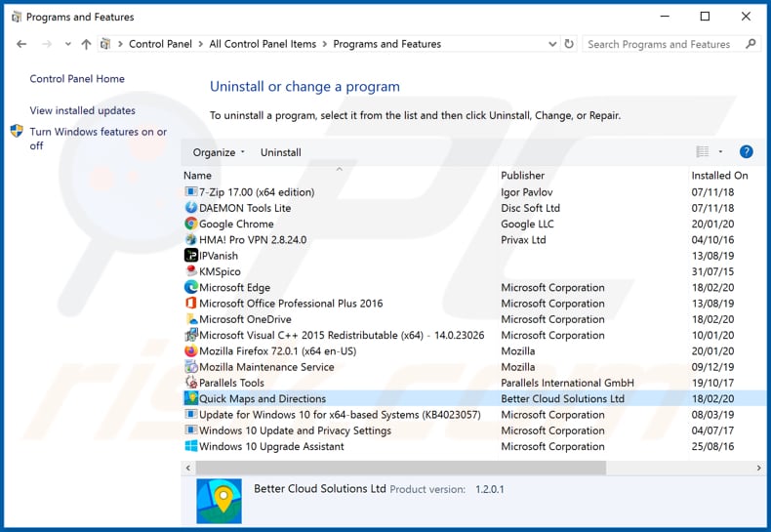
Task: Click the scrollbar right arrow
Action: [758, 469]
